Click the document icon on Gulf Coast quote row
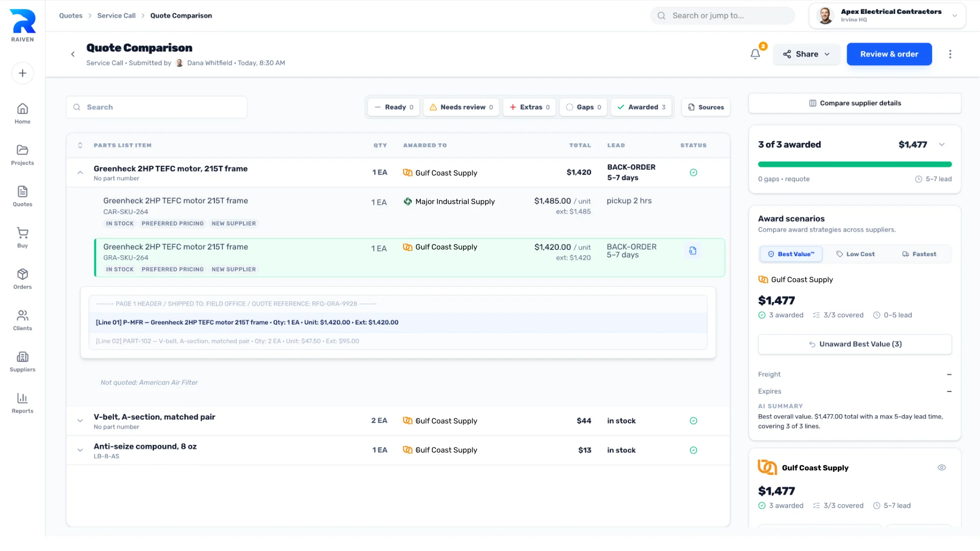The width and height of the screenshot is (980, 551). point(693,251)
